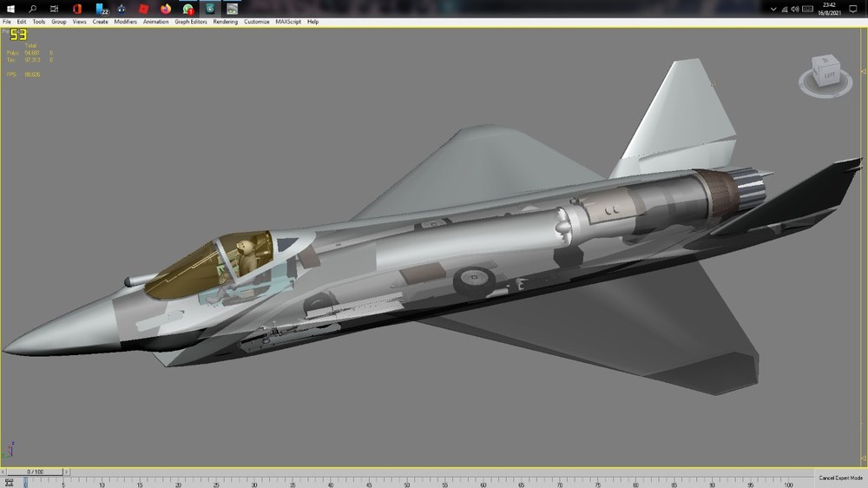
Task: Open the Windows Start menu
Action: [x=10, y=9]
